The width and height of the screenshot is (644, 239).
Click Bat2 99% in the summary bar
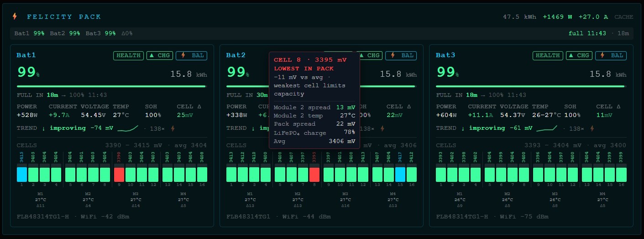tap(65, 33)
